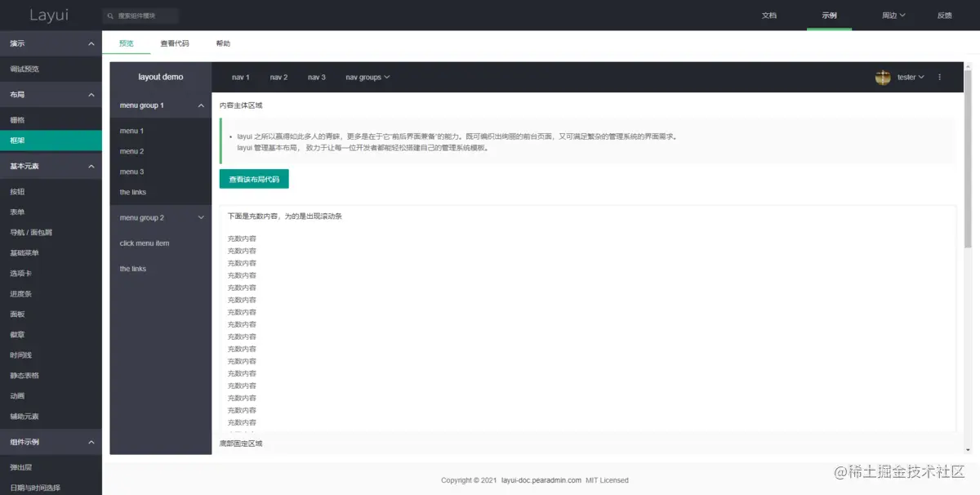Open 选项卡 in the sidebar
The height and width of the screenshot is (495, 980).
click(51, 273)
